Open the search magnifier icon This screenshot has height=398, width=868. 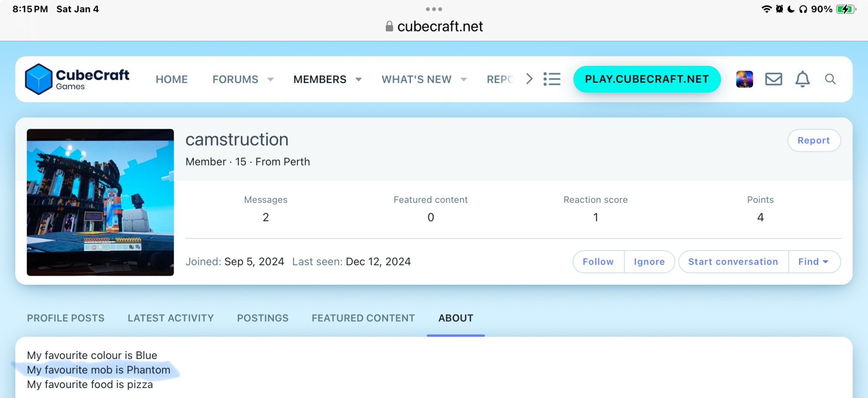click(830, 79)
